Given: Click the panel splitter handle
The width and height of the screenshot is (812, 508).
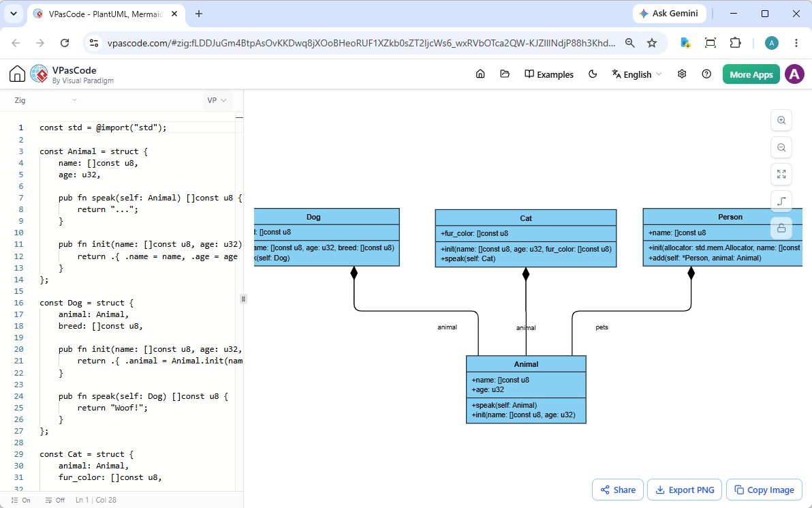Looking at the screenshot, I should (243, 299).
